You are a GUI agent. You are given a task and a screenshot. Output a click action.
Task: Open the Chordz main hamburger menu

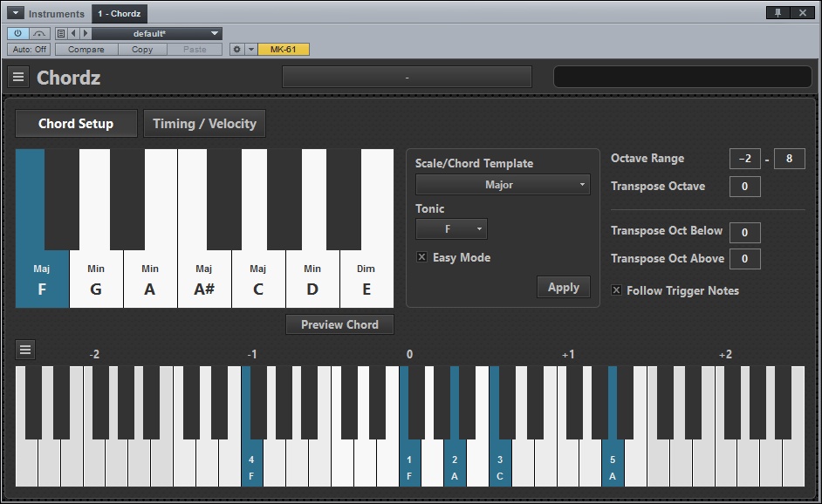pyautogui.click(x=18, y=78)
